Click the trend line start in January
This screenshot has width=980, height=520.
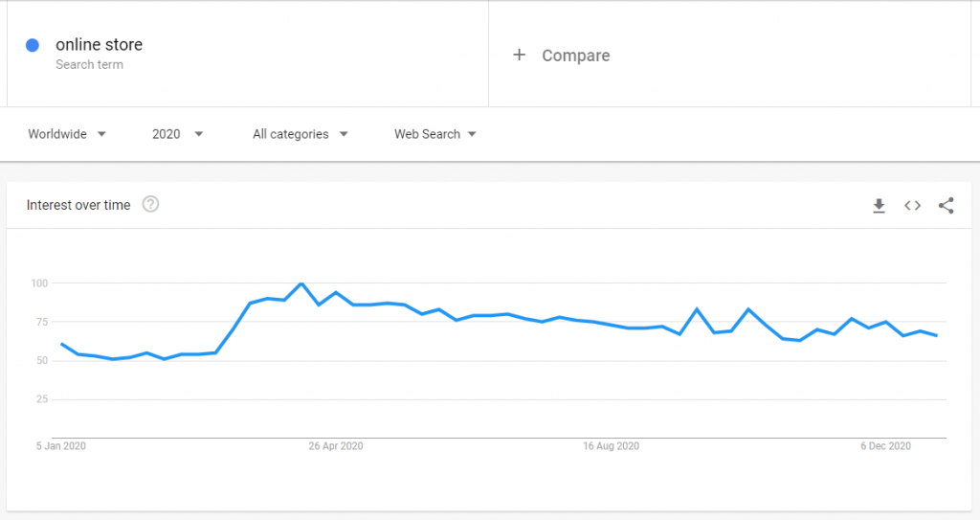click(61, 344)
